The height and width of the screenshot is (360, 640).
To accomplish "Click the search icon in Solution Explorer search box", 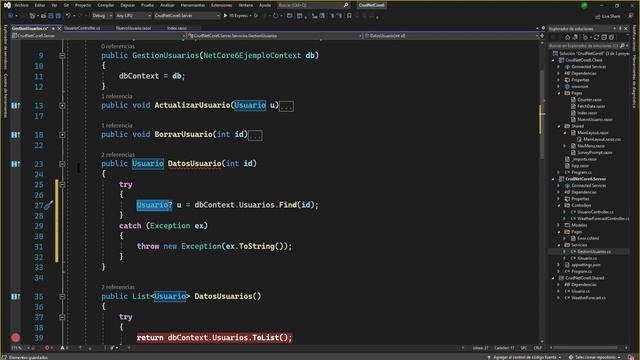I will coord(622,46).
